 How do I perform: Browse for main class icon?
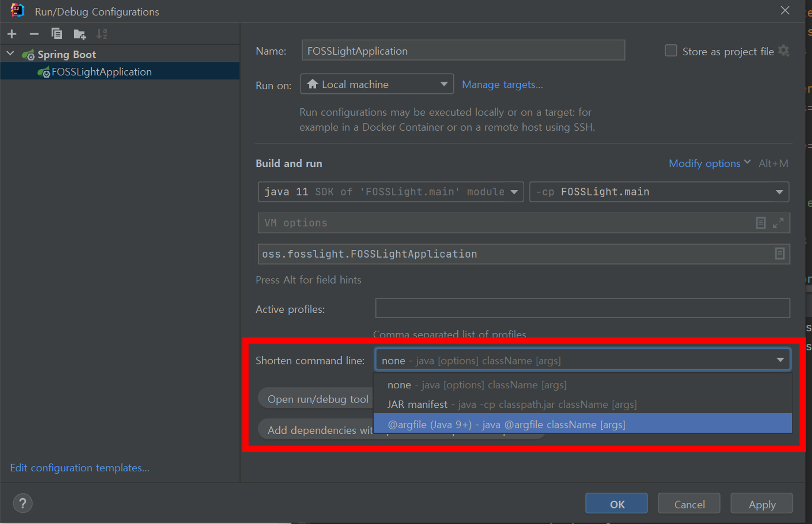point(779,254)
